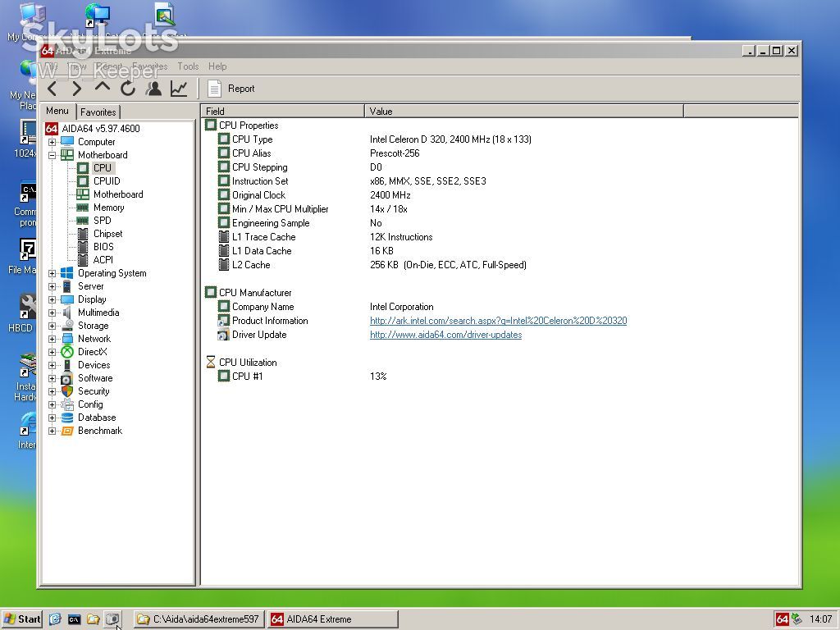Expand the Network tree node
Image resolution: width=840 pixels, height=630 pixels.
point(52,339)
